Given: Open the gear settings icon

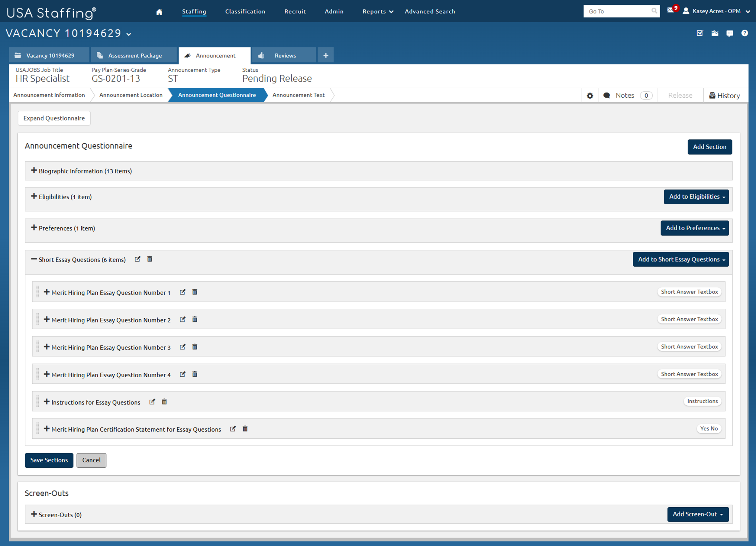Looking at the screenshot, I should [x=590, y=96].
